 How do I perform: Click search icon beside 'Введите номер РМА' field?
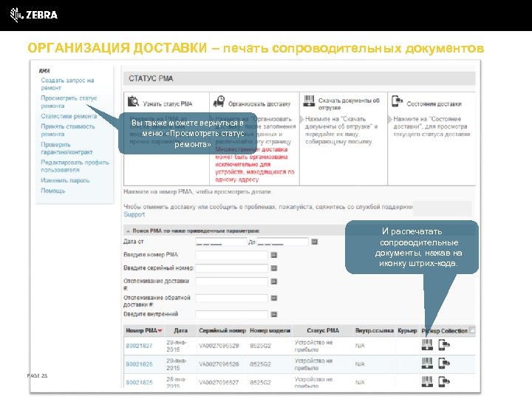click(x=274, y=255)
